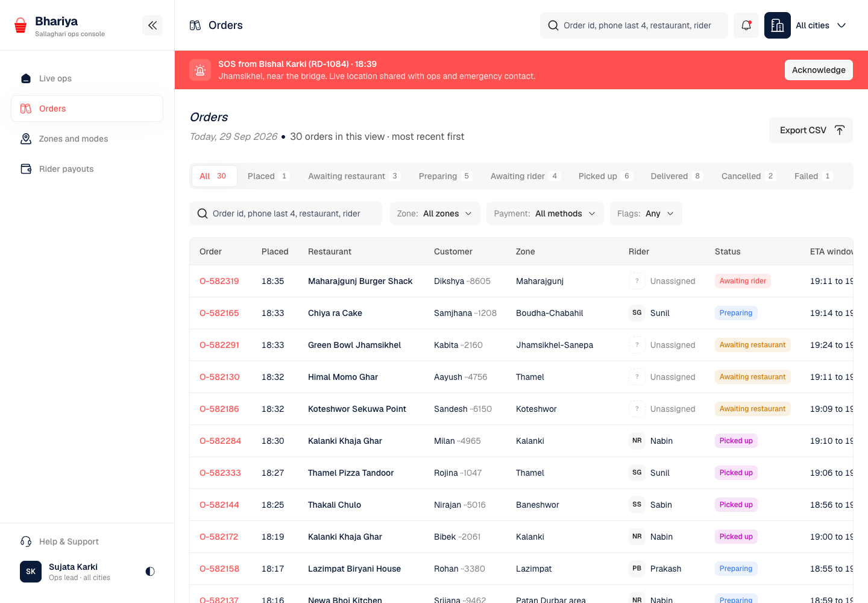Click the Awaiting rider status badge for O-582319
Viewport: 868px width, 603px height.
(743, 281)
